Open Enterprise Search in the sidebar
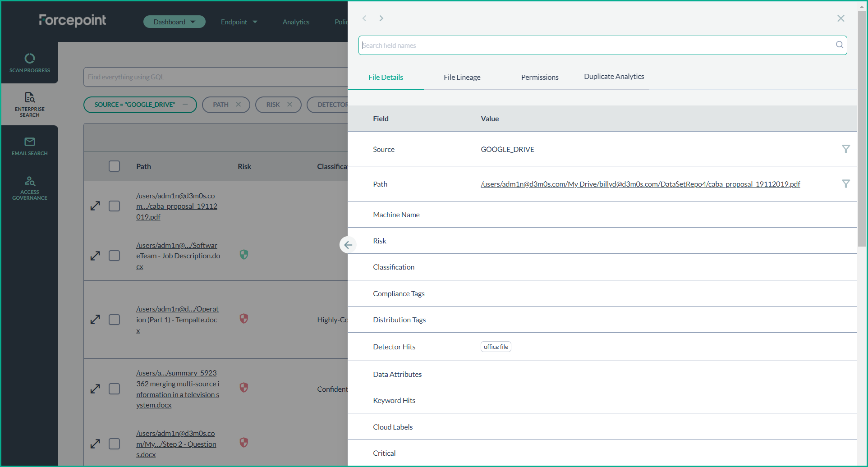Image resolution: width=868 pixels, height=467 pixels. click(x=30, y=104)
